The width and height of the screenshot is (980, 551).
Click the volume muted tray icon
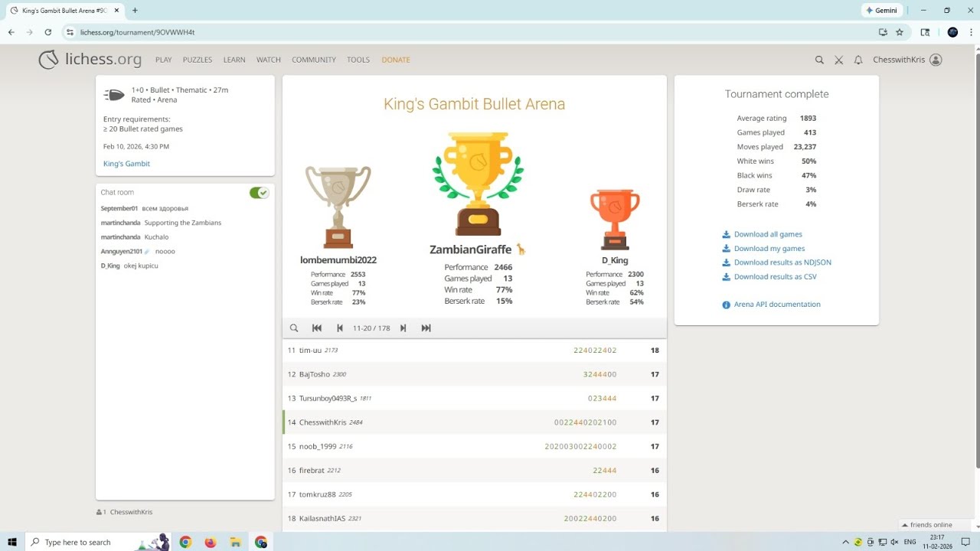(894, 542)
